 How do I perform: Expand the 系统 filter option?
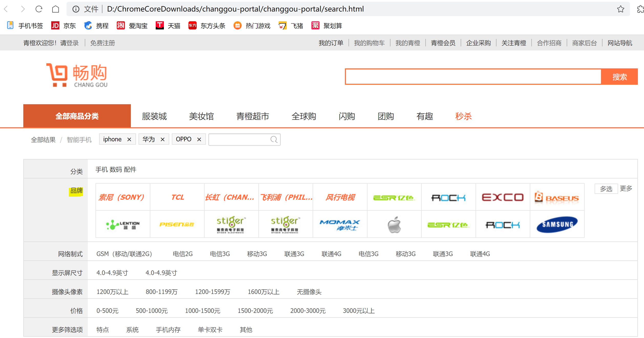(x=132, y=330)
